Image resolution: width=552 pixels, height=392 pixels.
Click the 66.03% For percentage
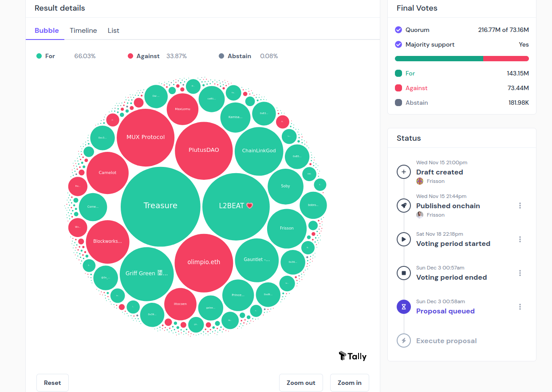(x=85, y=56)
